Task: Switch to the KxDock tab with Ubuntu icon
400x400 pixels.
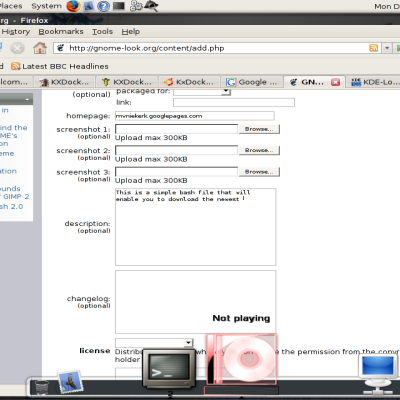Action: pos(189,82)
